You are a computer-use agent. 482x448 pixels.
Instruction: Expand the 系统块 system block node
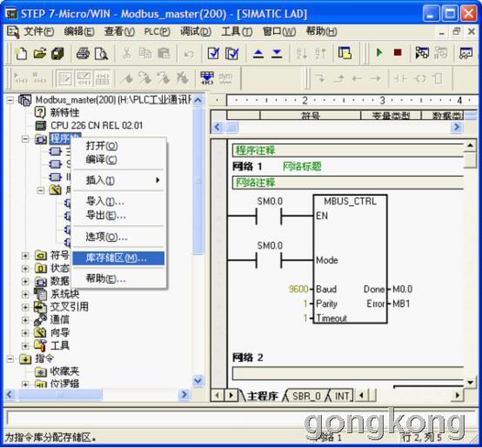point(25,294)
